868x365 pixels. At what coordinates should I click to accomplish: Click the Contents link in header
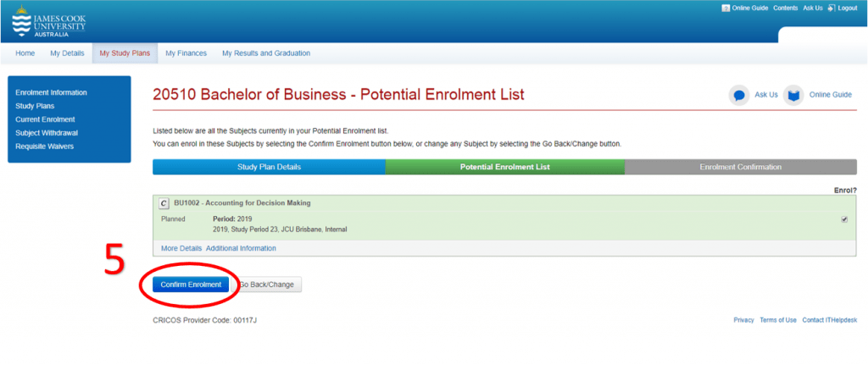click(786, 8)
